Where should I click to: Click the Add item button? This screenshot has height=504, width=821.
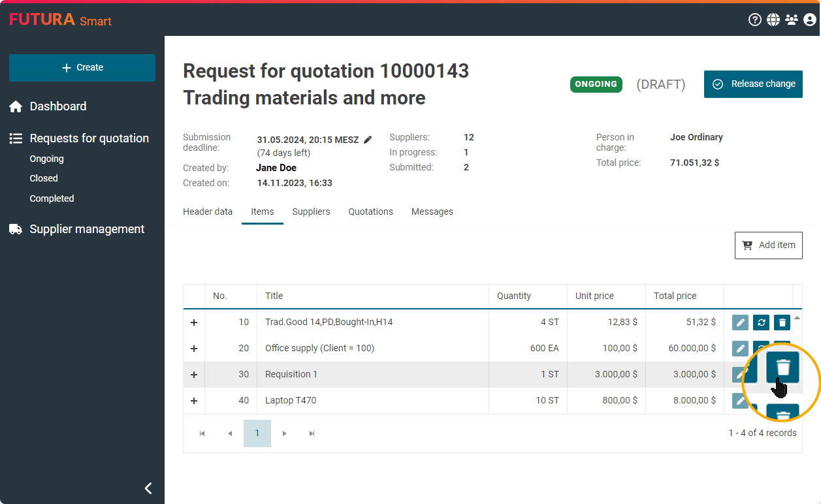[x=768, y=245]
